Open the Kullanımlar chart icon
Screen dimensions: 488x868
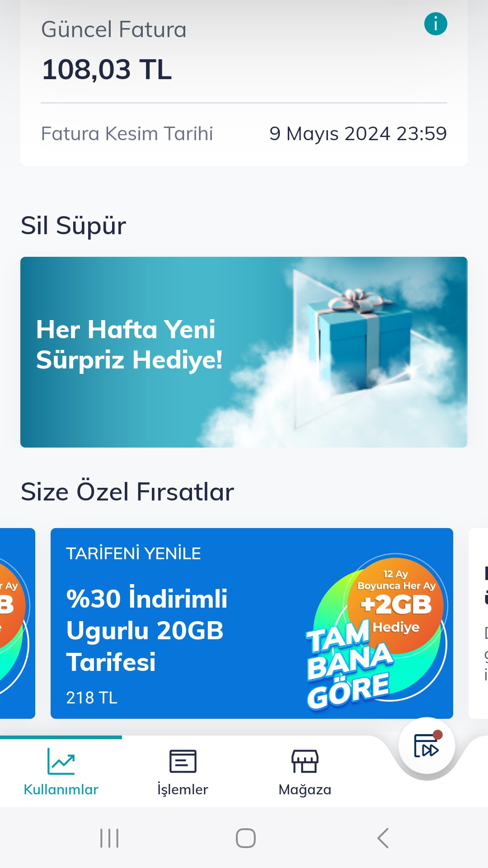click(61, 761)
